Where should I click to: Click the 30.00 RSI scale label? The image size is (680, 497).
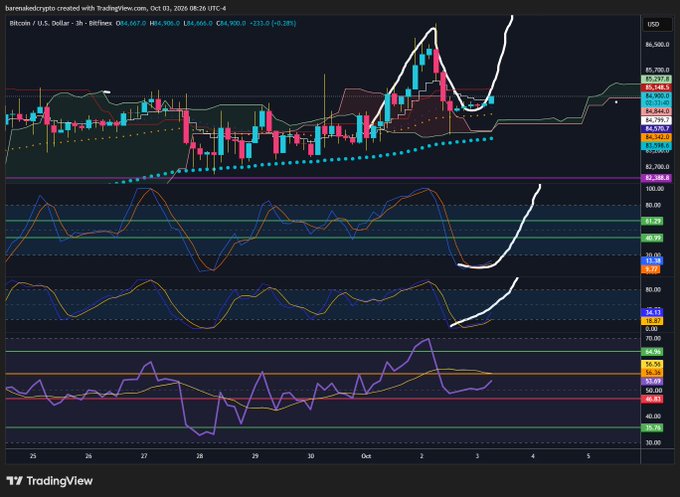[x=654, y=443]
